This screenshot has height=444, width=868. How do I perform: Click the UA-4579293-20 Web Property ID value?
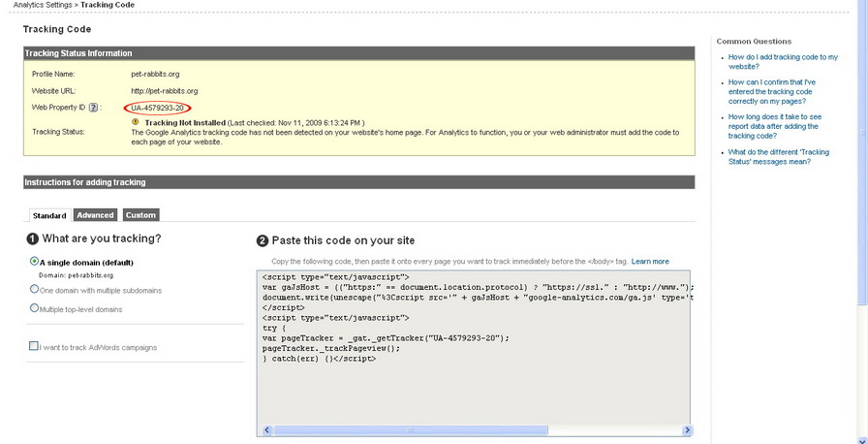tap(157, 108)
